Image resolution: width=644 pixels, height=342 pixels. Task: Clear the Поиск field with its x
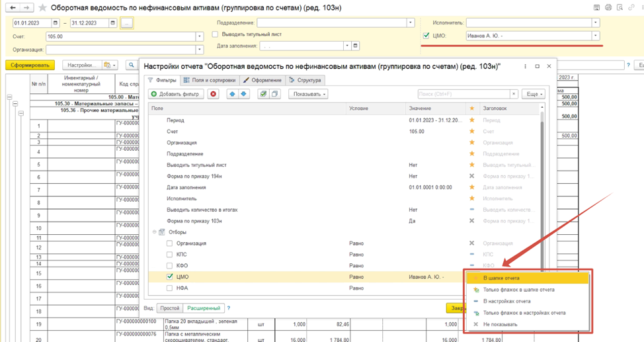pos(513,94)
